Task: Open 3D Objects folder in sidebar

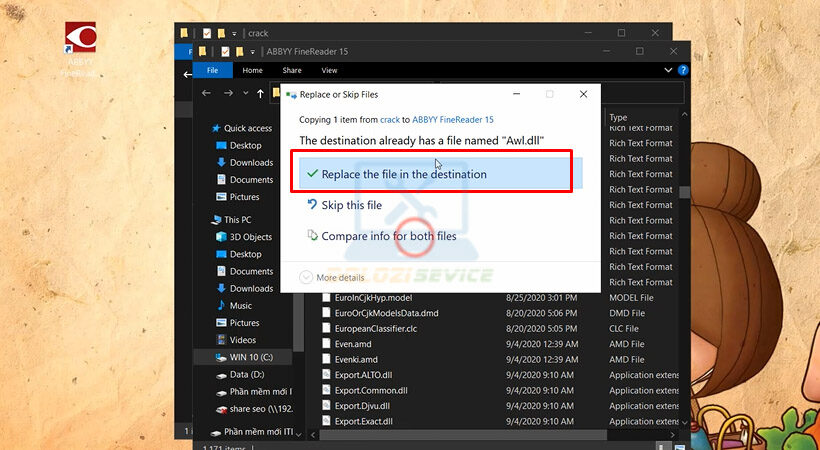Action: tap(250, 237)
